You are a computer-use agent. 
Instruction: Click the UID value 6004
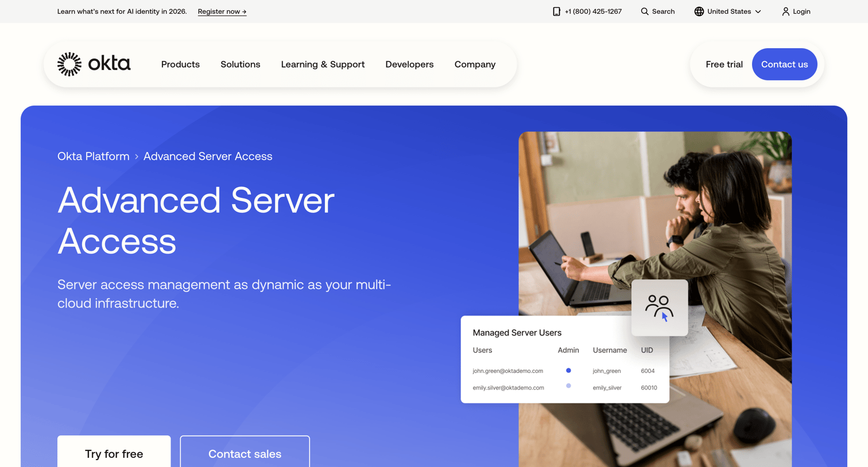tap(648, 371)
